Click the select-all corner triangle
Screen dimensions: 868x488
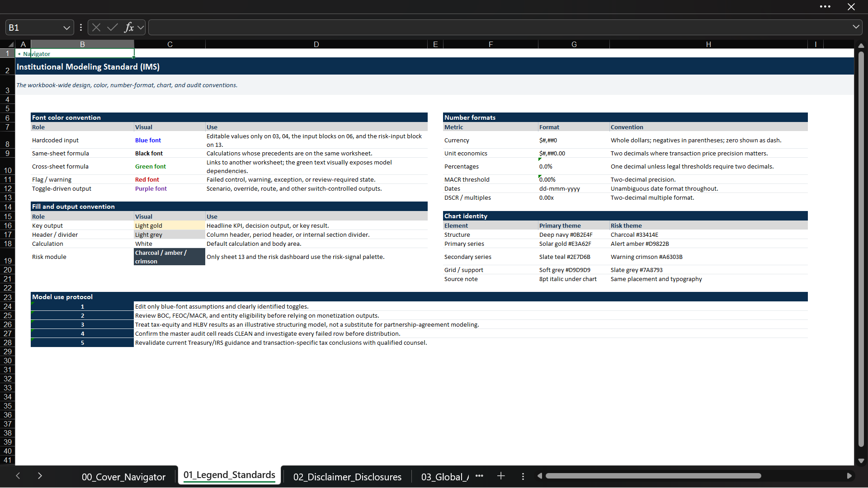(x=10, y=44)
